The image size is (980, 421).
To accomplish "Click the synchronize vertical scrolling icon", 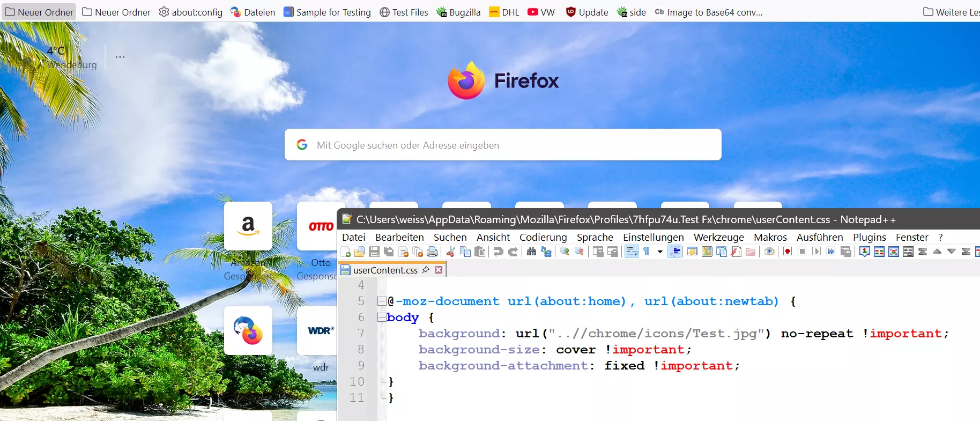I will tap(598, 252).
